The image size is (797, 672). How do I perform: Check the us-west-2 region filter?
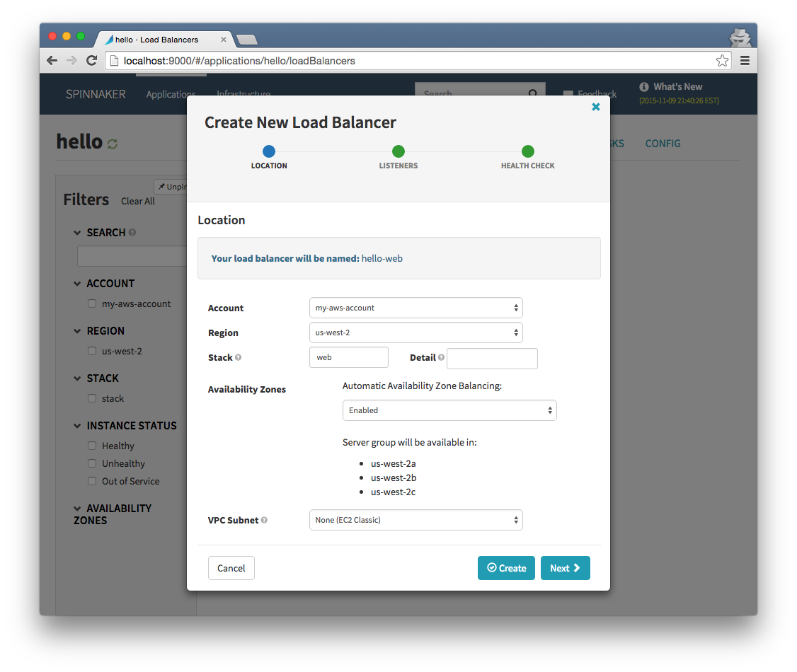pos(91,351)
